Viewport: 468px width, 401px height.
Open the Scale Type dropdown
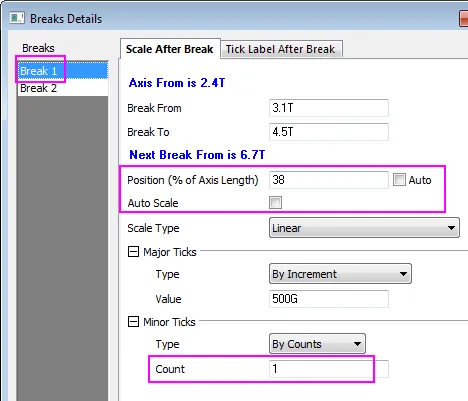[364, 228]
